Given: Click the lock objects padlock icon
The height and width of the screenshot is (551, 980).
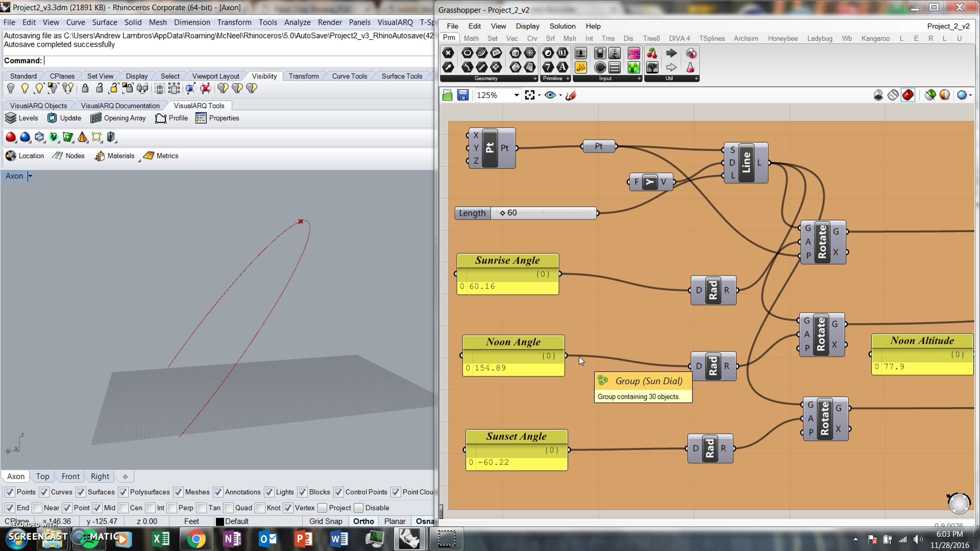Looking at the screenshot, I should click(x=85, y=88).
